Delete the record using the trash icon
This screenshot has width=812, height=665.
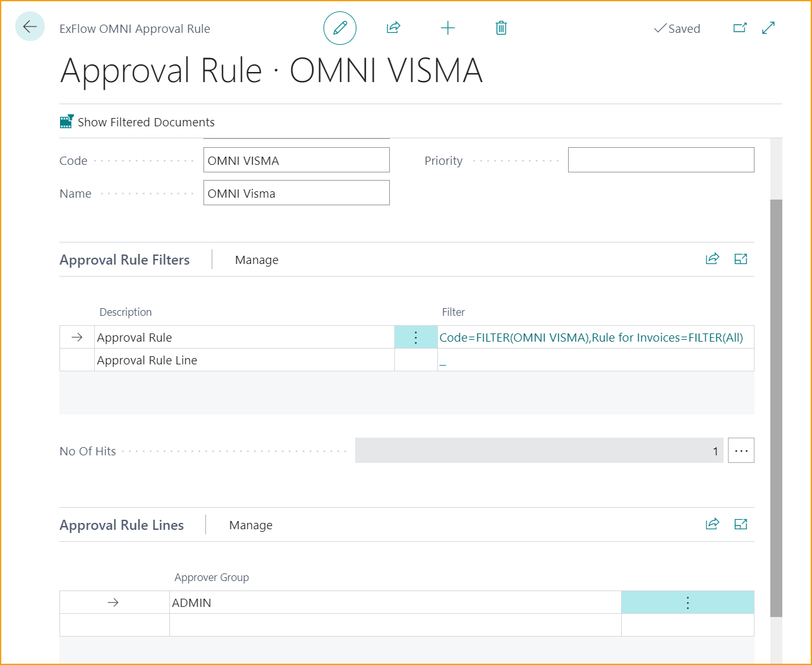point(501,28)
